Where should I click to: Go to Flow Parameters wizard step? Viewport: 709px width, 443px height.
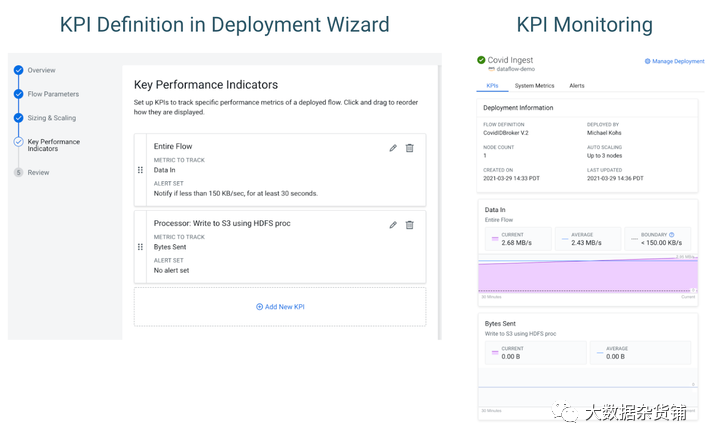click(53, 94)
